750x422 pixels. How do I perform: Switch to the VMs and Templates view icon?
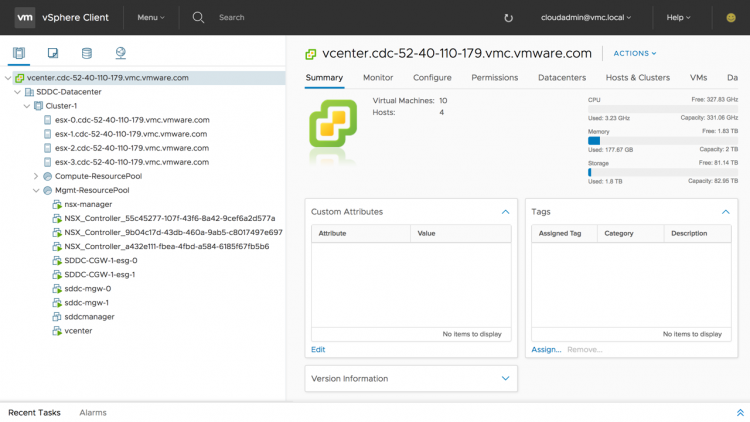tap(53, 53)
